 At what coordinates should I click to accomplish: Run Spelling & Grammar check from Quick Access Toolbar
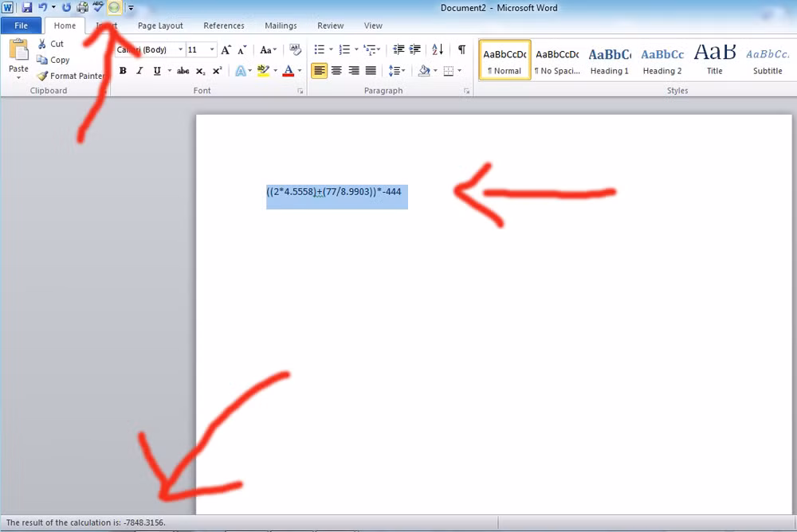[98, 7]
